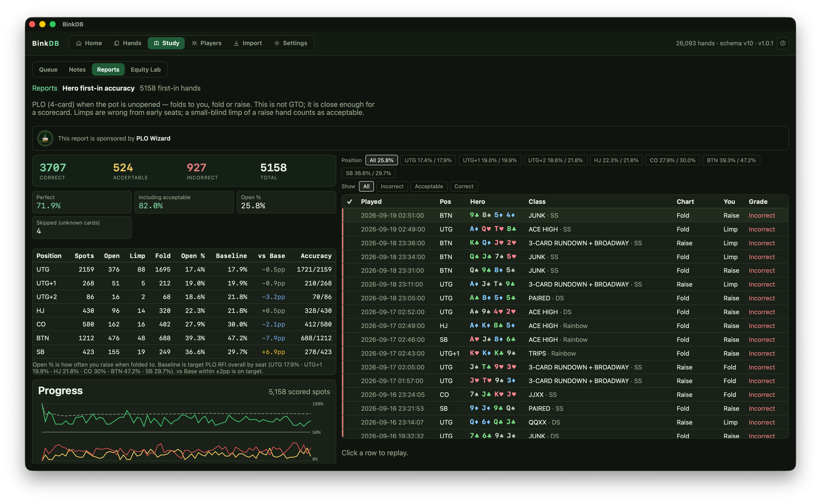This screenshot has height=504, width=821.
Task: Click the Reports breadcrumb link
Action: click(45, 88)
